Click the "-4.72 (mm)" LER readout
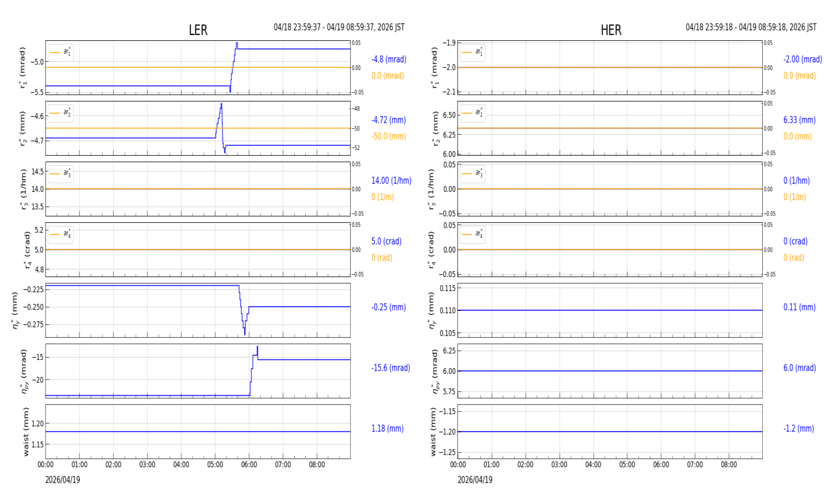 (x=389, y=120)
